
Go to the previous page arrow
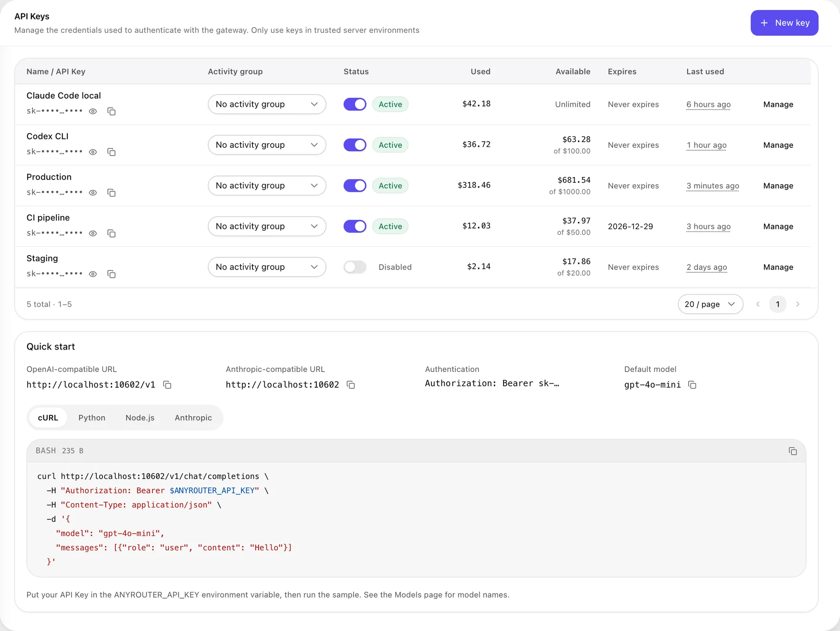(758, 304)
